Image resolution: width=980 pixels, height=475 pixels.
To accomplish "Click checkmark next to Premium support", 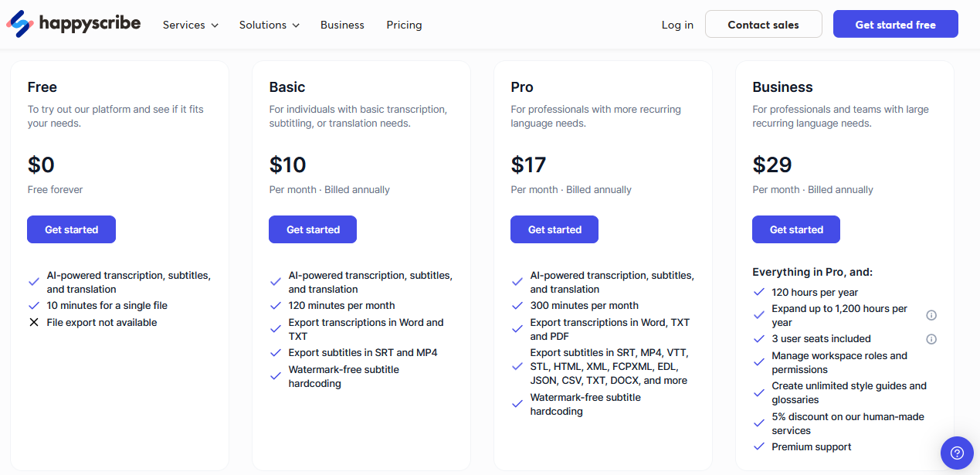I will point(758,447).
